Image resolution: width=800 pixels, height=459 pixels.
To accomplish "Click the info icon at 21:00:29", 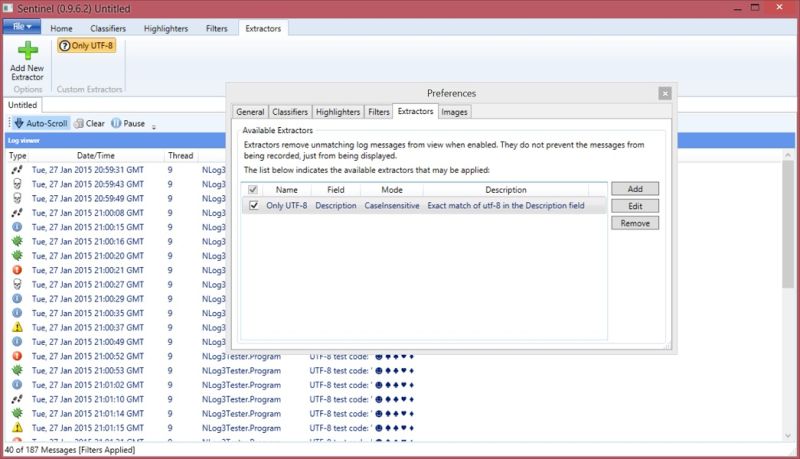I will 17,298.
